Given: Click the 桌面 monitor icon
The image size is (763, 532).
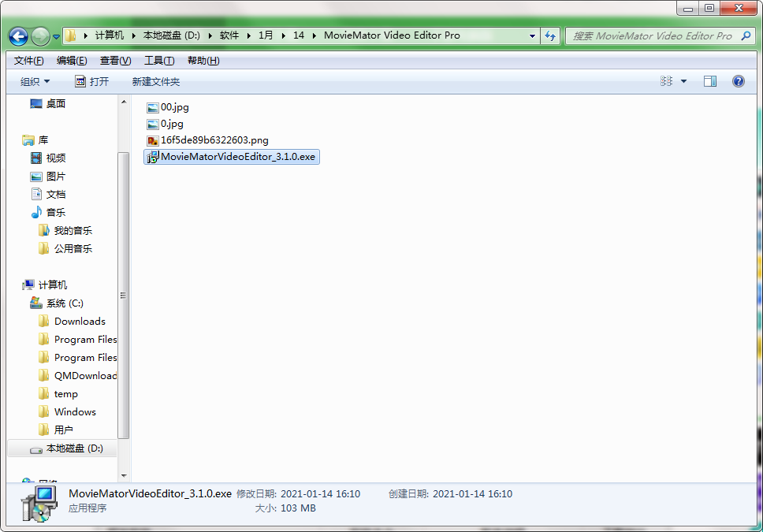Looking at the screenshot, I should click(36, 104).
